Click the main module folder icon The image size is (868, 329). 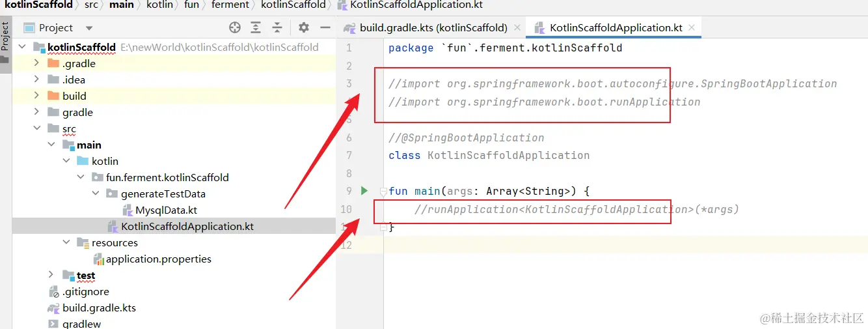coord(68,145)
